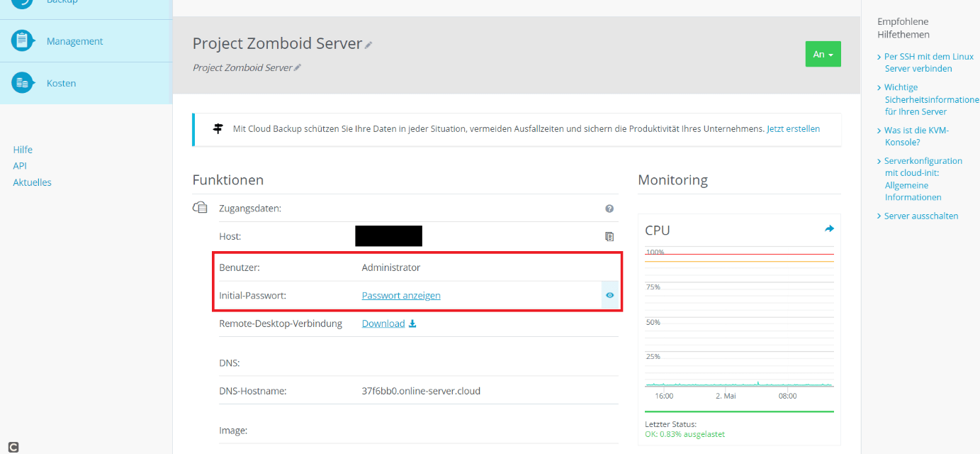Click the Host label
This screenshot has height=454, width=980.
pos(230,236)
